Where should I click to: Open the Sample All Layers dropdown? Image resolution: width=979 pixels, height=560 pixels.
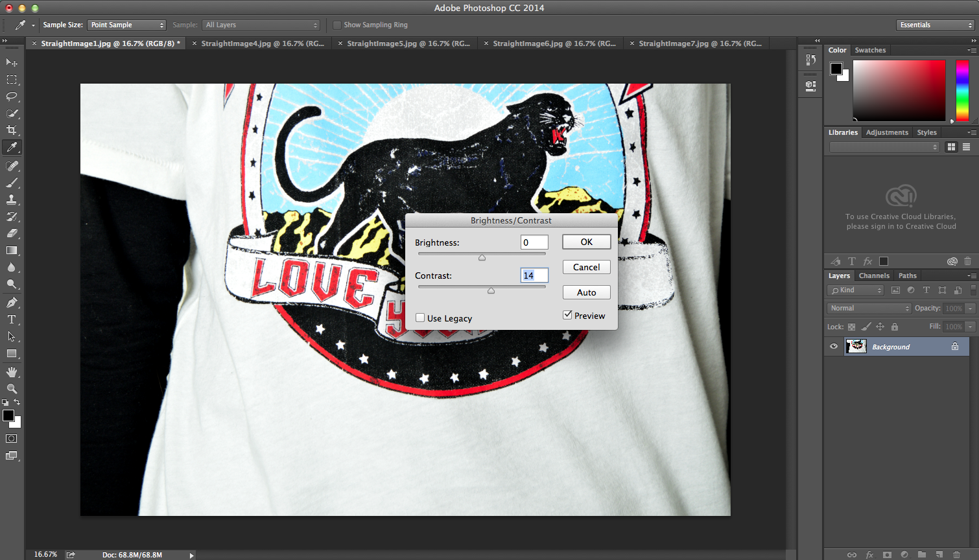[261, 25]
